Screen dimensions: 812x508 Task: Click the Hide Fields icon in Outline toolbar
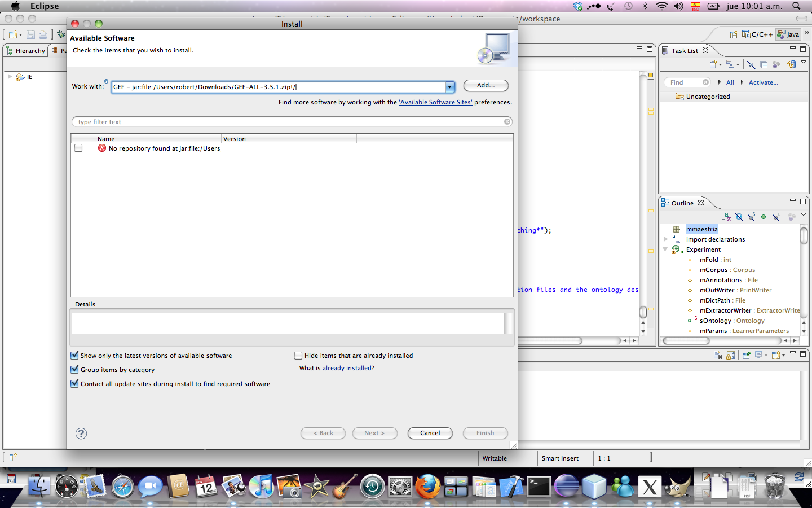pos(739,217)
